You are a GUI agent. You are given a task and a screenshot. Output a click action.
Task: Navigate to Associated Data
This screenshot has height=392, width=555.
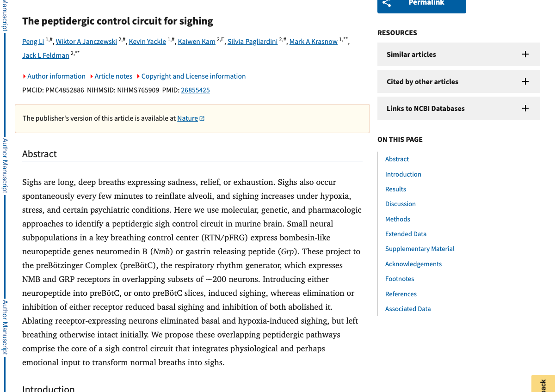click(408, 308)
